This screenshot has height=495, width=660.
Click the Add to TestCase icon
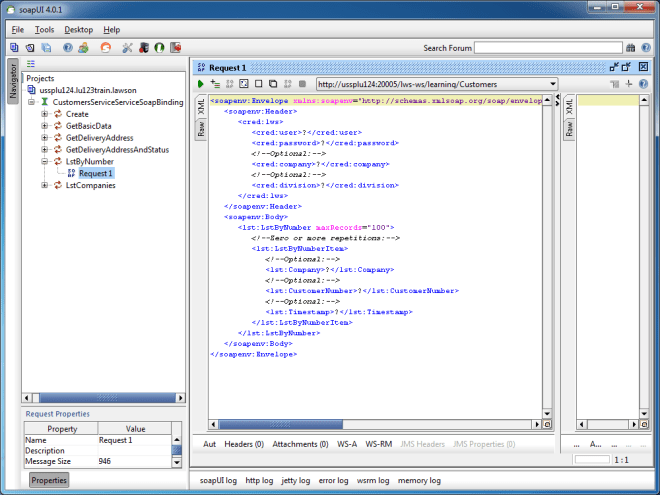215,84
